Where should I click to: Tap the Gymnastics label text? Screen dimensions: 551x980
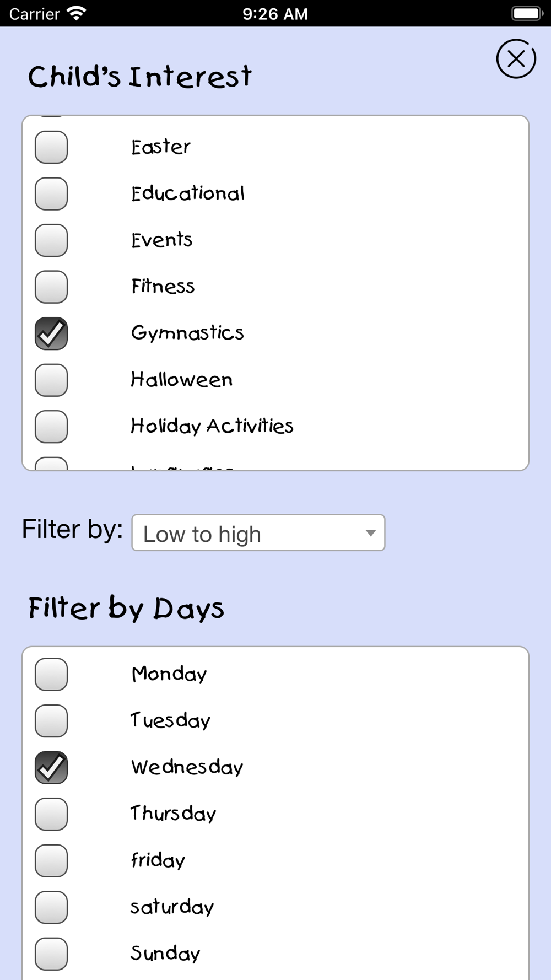pos(187,333)
